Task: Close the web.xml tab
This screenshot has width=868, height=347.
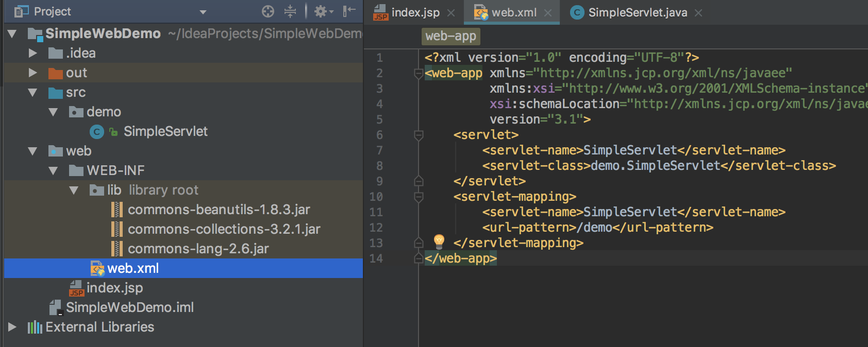Action: pos(548,13)
